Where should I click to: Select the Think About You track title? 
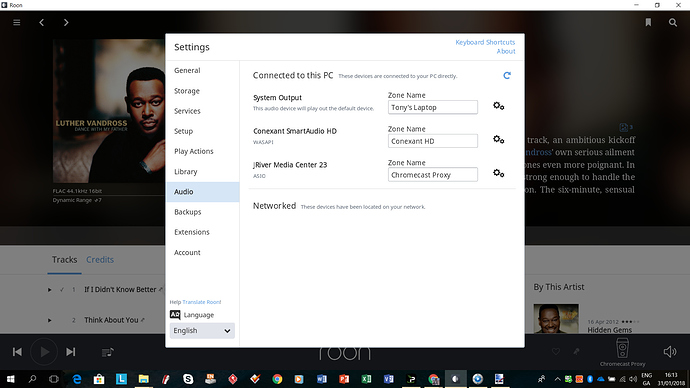[x=111, y=320]
